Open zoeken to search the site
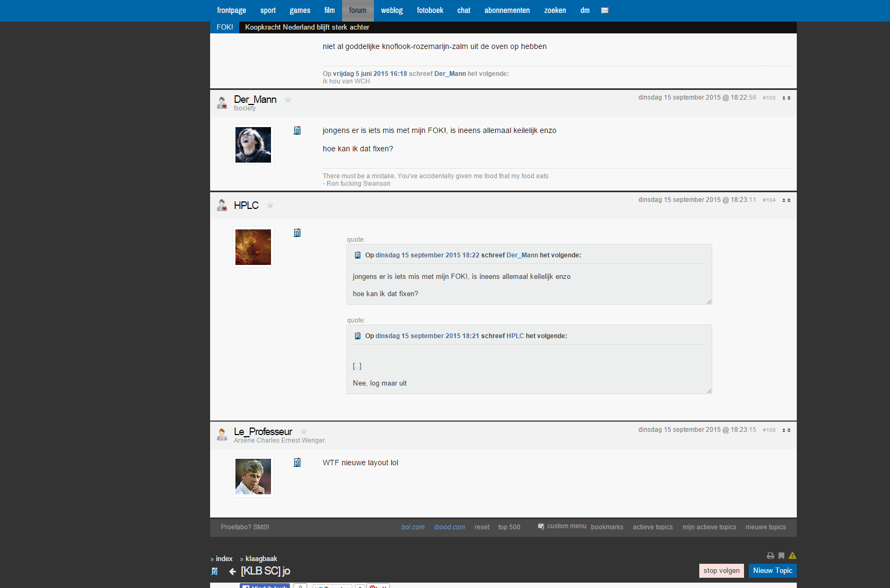The width and height of the screenshot is (890, 588). tap(555, 10)
